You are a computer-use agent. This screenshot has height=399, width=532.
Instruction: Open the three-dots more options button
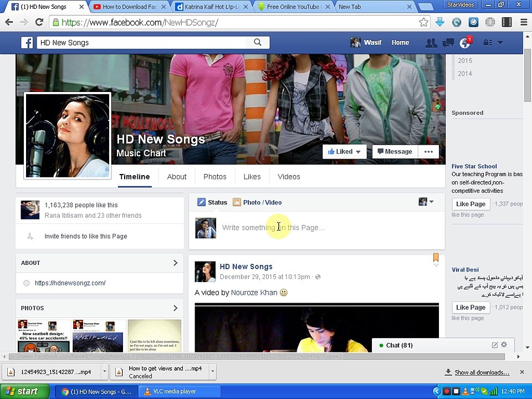click(428, 152)
